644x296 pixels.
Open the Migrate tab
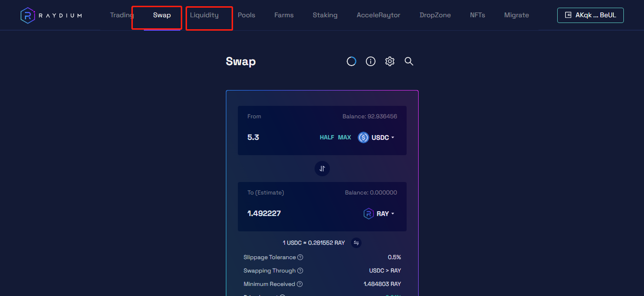coord(516,15)
